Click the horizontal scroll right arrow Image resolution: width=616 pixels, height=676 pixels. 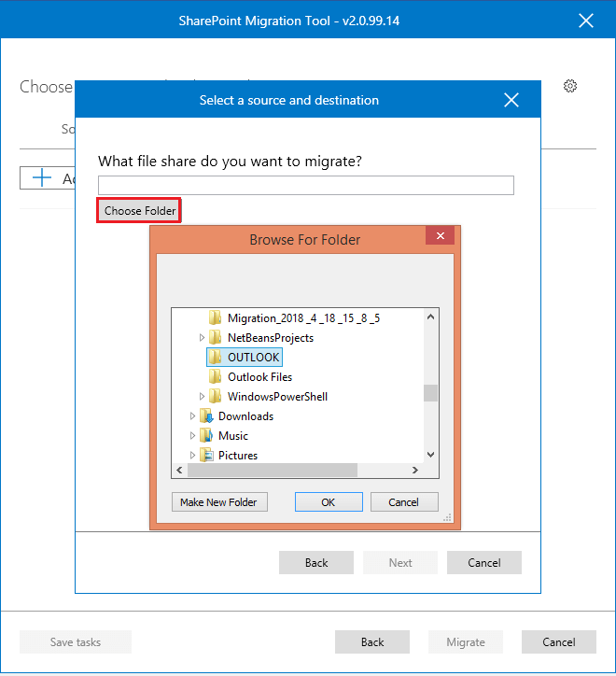point(414,470)
